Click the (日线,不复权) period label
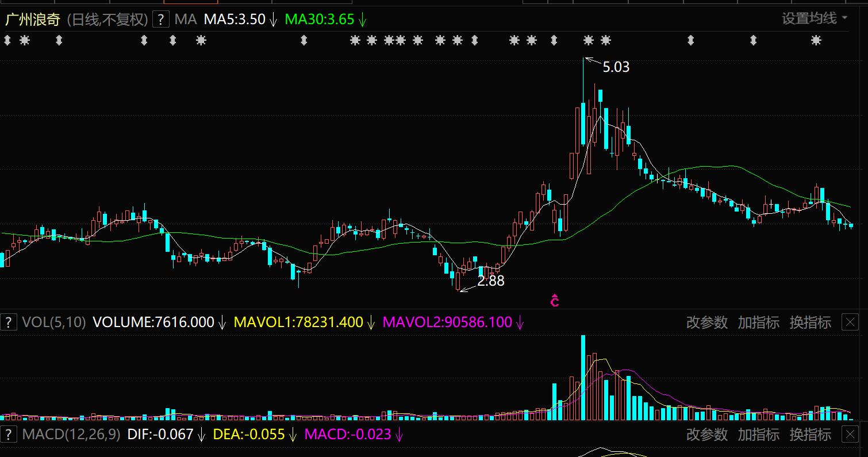This screenshot has width=868, height=457. 107,19
